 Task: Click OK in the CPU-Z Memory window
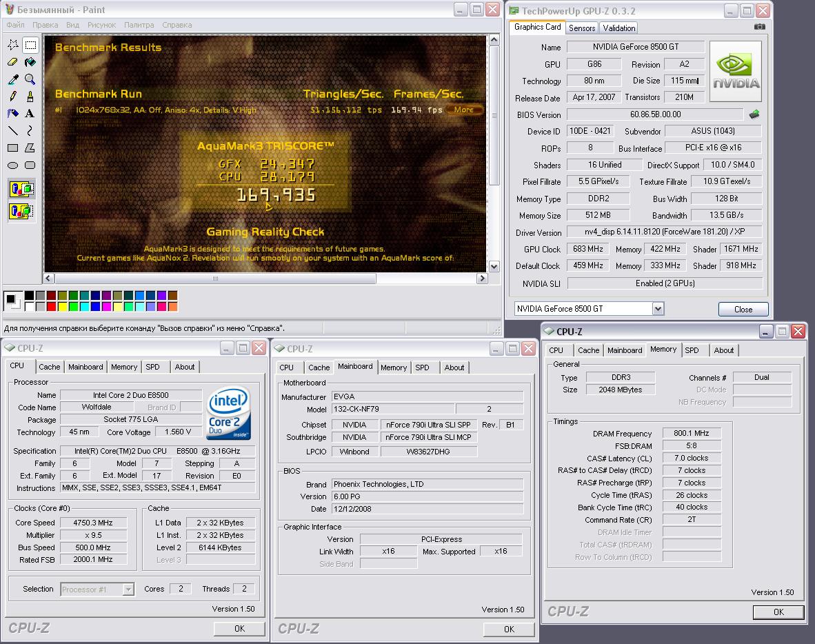[778, 612]
